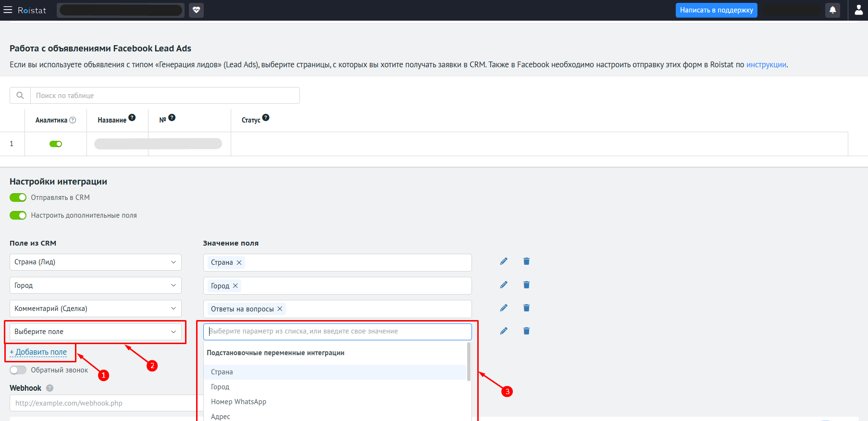
Task: Click the heart health monitor icon
Action: (x=196, y=10)
